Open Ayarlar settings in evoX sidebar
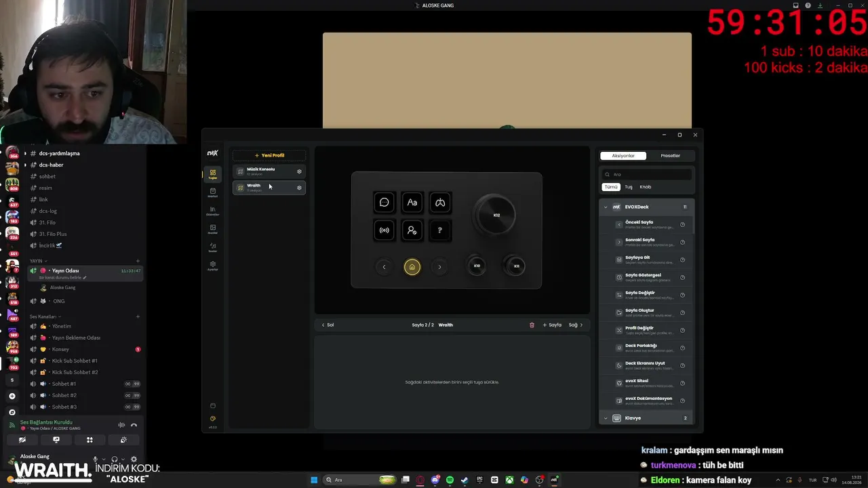This screenshot has height=488, width=868. tap(213, 266)
